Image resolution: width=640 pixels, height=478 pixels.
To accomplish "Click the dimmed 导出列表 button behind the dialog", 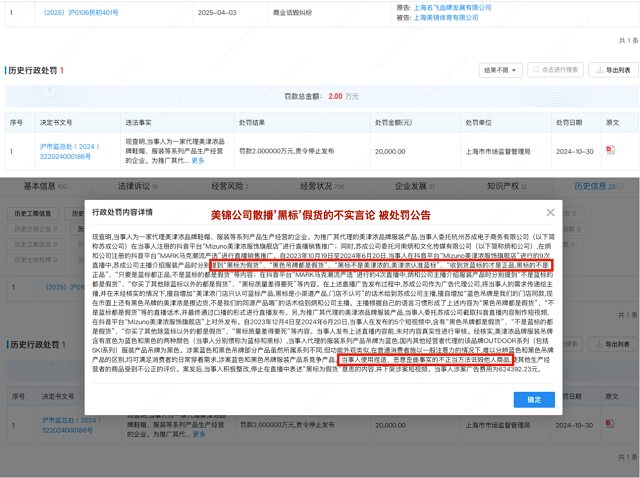I will [x=613, y=344].
